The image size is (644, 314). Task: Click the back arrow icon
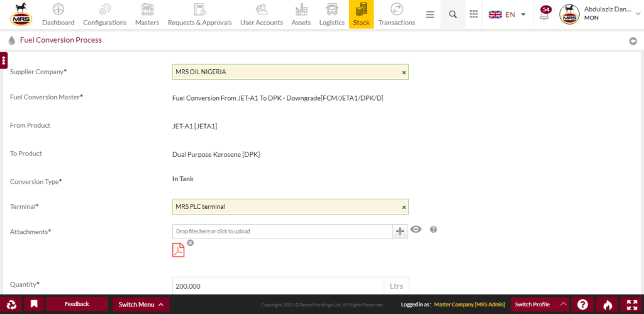pos(633,41)
